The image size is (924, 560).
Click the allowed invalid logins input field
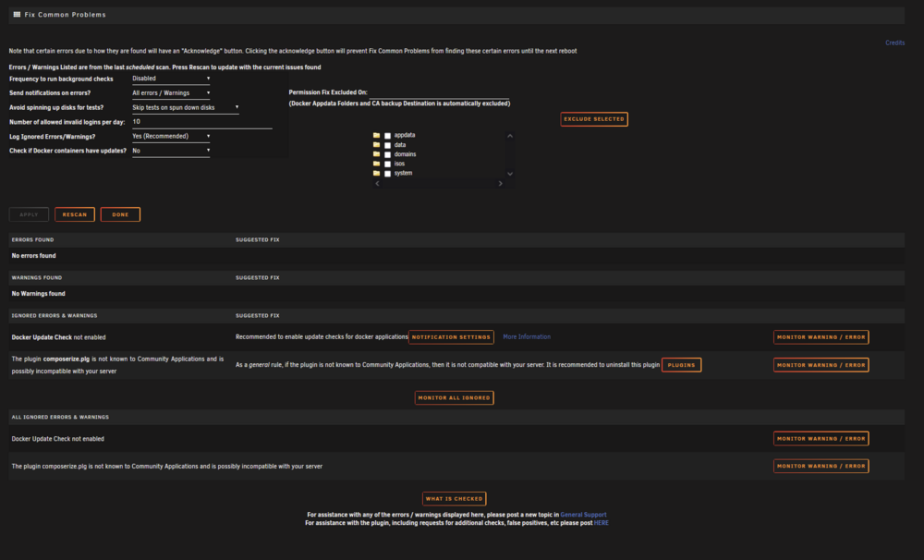(x=202, y=122)
